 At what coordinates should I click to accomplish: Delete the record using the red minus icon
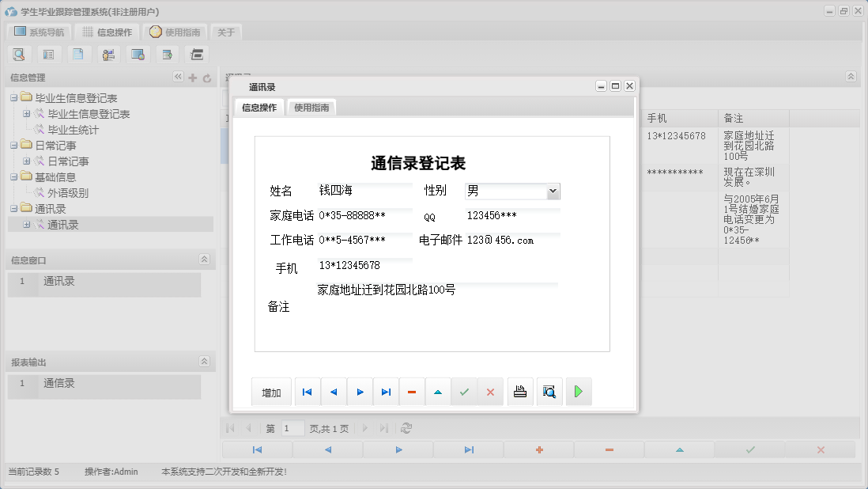(412, 391)
